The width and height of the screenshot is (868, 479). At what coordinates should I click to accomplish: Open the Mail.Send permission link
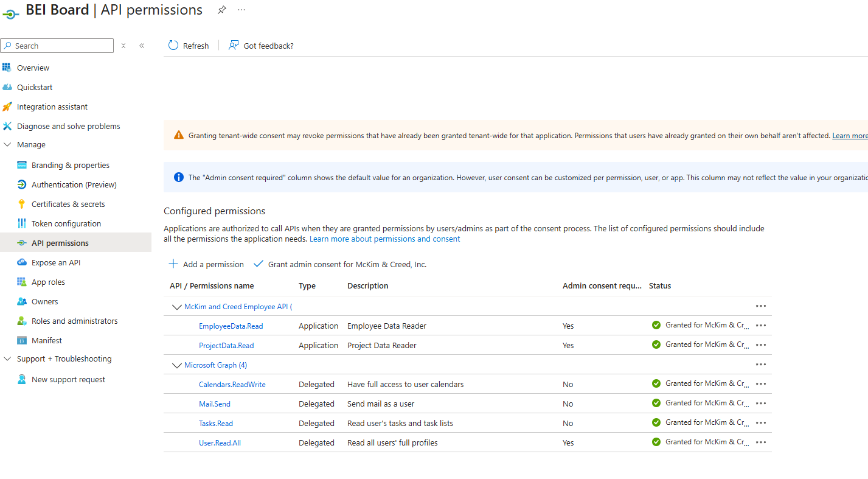(215, 404)
